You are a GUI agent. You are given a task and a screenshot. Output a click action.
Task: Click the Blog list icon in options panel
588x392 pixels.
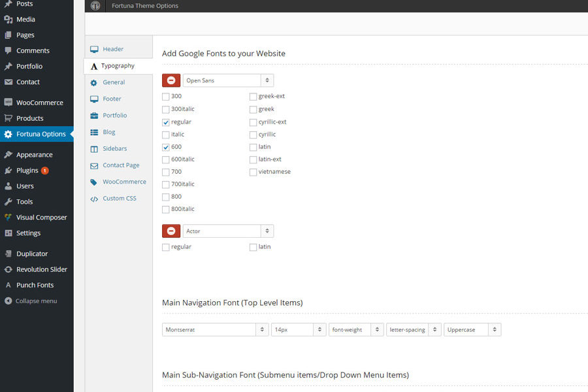click(94, 132)
